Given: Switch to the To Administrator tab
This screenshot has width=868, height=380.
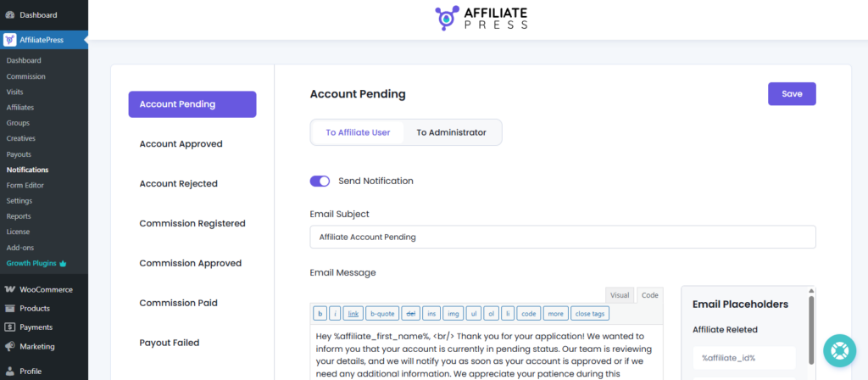Looking at the screenshot, I should [451, 132].
